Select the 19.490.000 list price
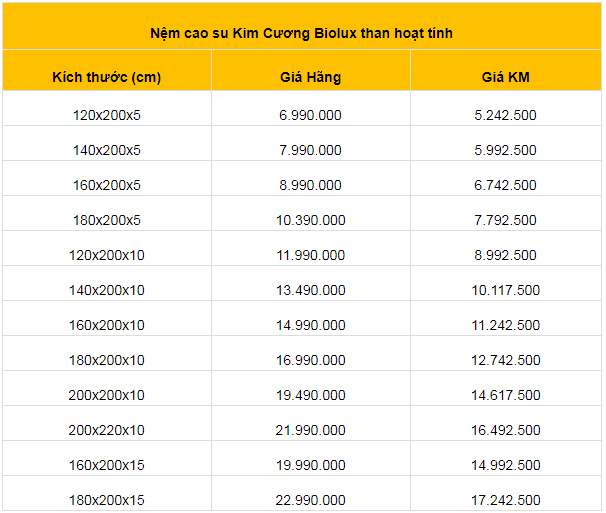Image resolution: width=606 pixels, height=513 pixels. (x=310, y=395)
